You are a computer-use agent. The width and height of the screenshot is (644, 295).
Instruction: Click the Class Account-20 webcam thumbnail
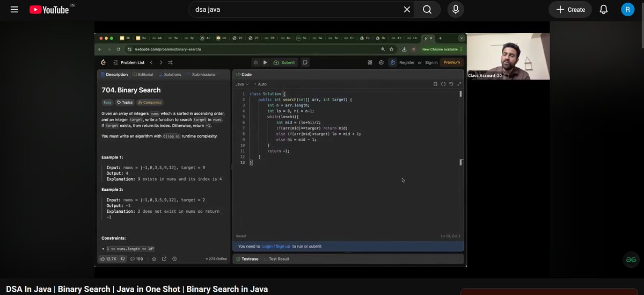point(508,56)
